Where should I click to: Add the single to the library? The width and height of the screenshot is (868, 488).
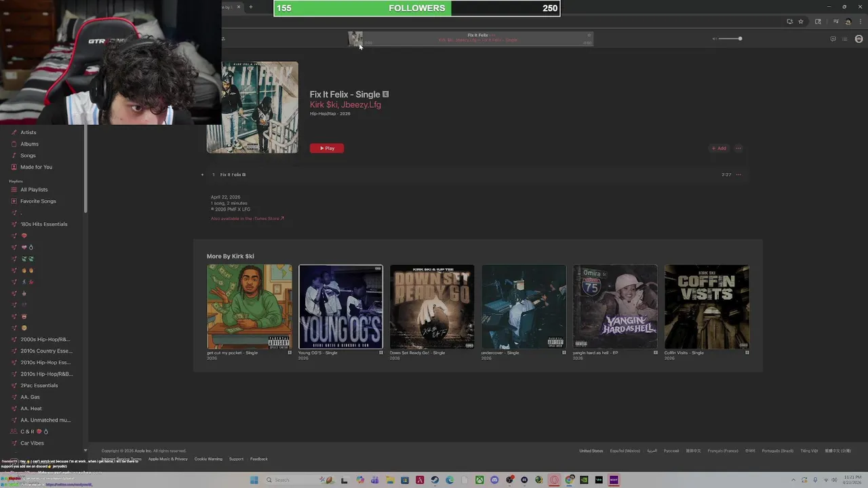click(719, 148)
